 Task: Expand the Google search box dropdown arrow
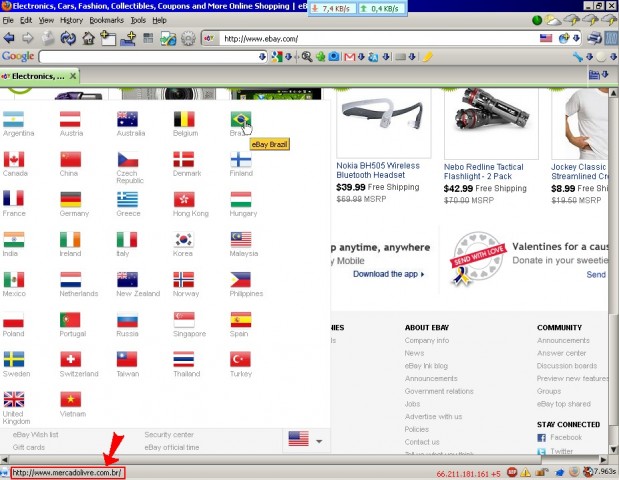point(262,57)
